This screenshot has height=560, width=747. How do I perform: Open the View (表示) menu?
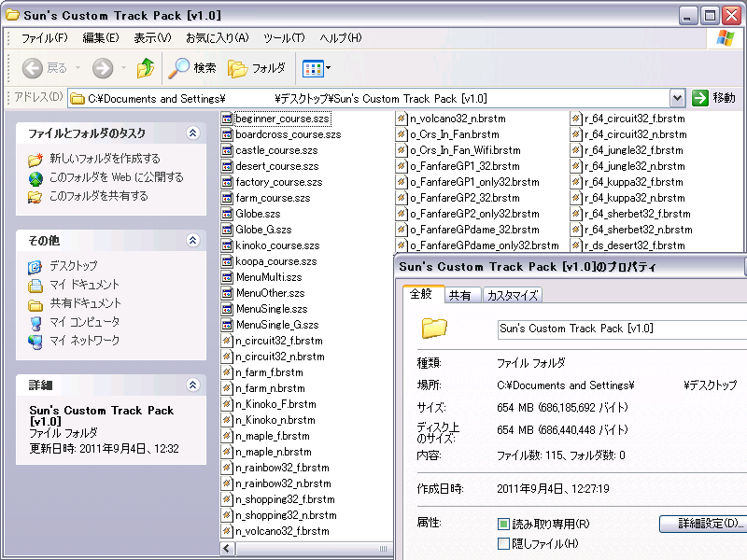pyautogui.click(x=152, y=37)
